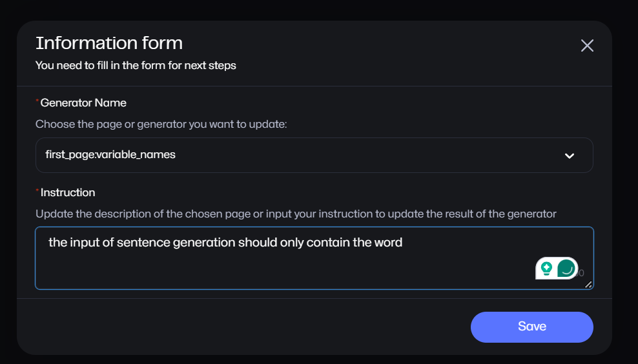Select the first_page:variable_names value text

click(110, 155)
